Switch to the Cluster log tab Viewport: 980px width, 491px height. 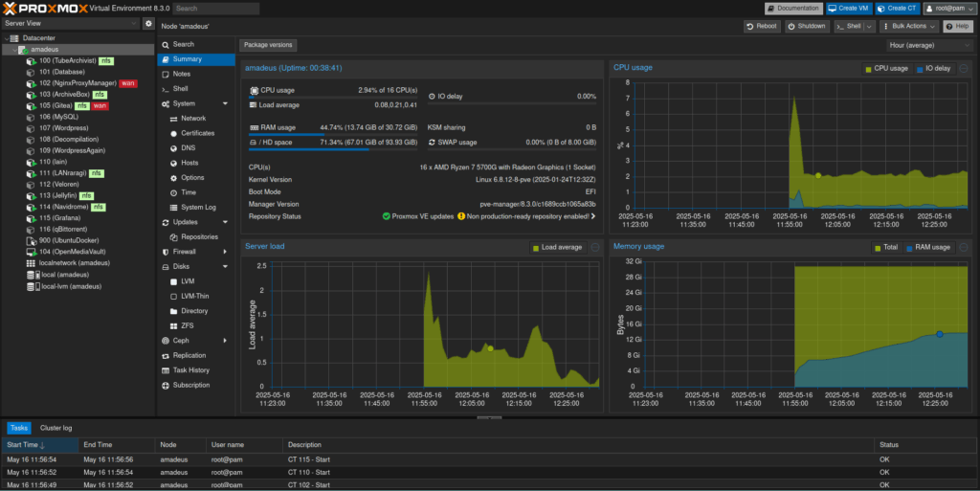point(56,428)
